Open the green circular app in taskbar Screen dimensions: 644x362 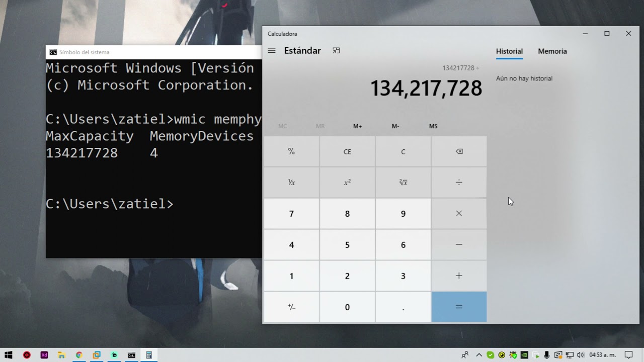pyautogui.click(x=114, y=355)
